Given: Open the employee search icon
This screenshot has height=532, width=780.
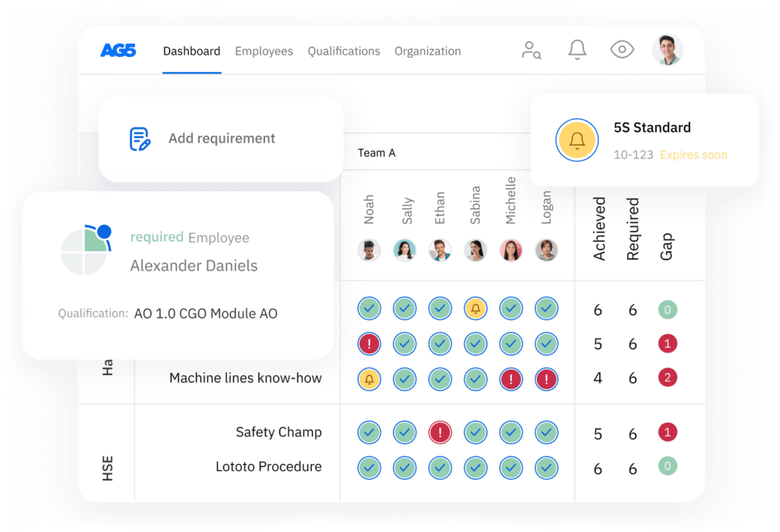Looking at the screenshot, I should click(x=531, y=50).
